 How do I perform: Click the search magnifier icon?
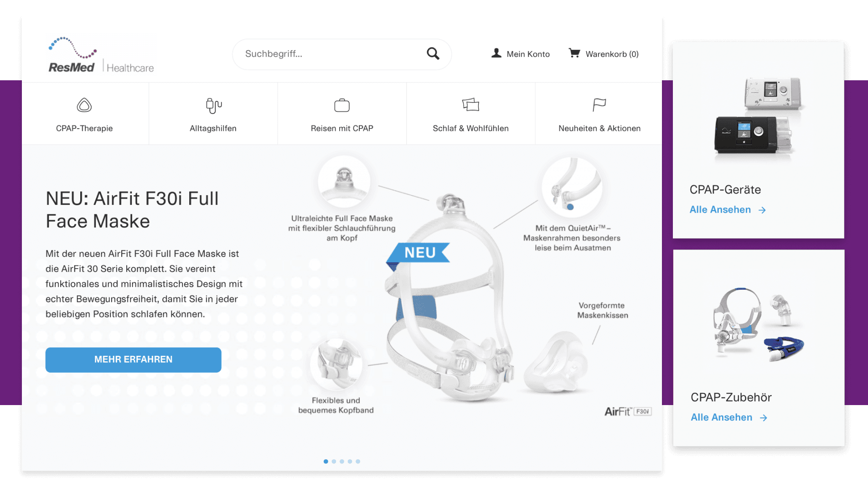click(433, 54)
